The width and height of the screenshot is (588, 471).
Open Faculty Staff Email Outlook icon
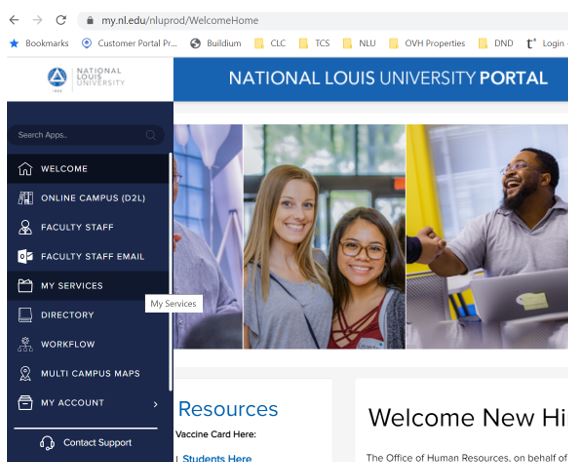25,256
